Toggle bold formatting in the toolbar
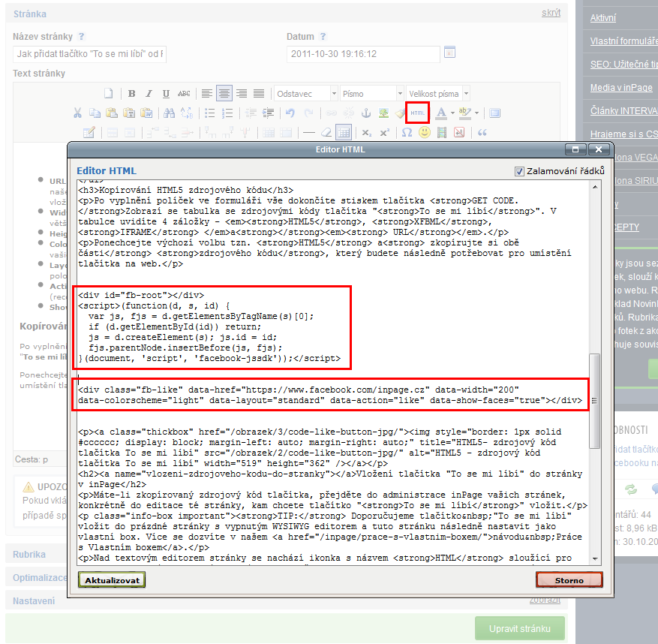The width and height of the screenshot is (658, 644). click(131, 94)
